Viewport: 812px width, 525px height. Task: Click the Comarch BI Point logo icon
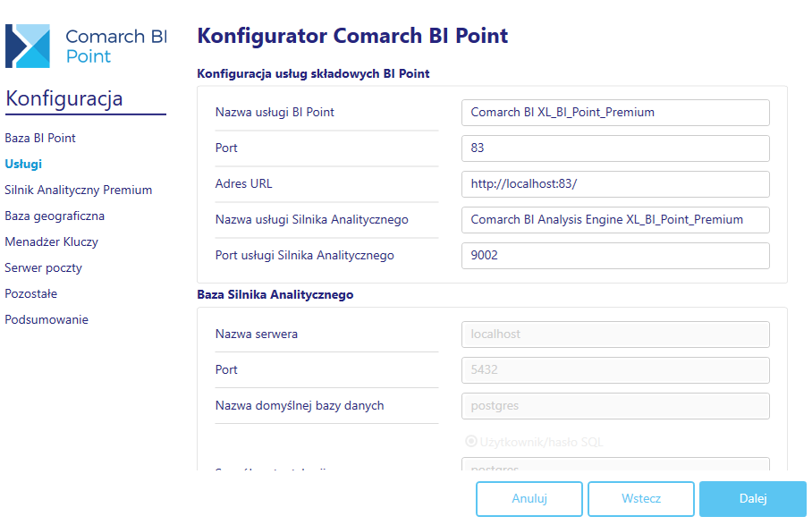coord(28,47)
